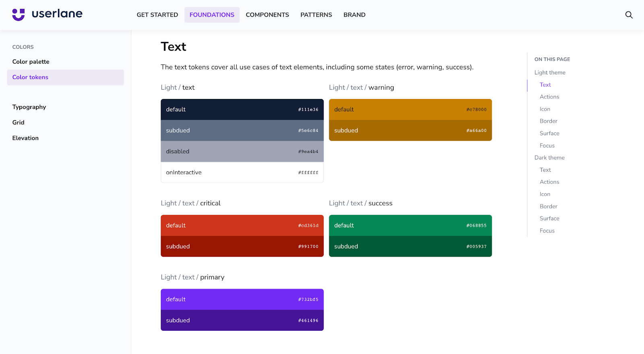Image resolution: width=644 pixels, height=354 pixels.
Task: Jump to Light theme Icon anchor
Action: click(x=545, y=109)
